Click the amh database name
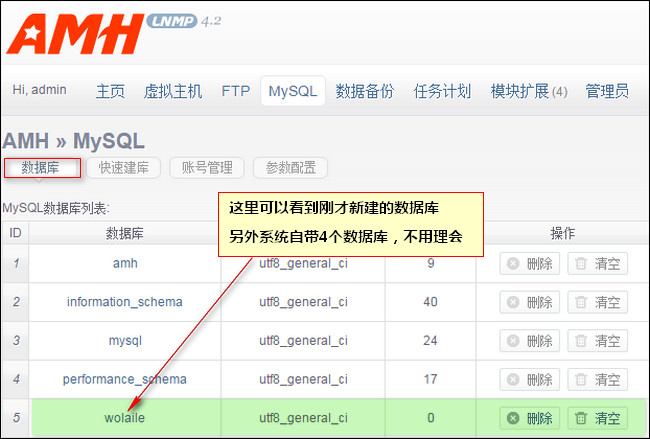The image size is (650, 439). 125,263
